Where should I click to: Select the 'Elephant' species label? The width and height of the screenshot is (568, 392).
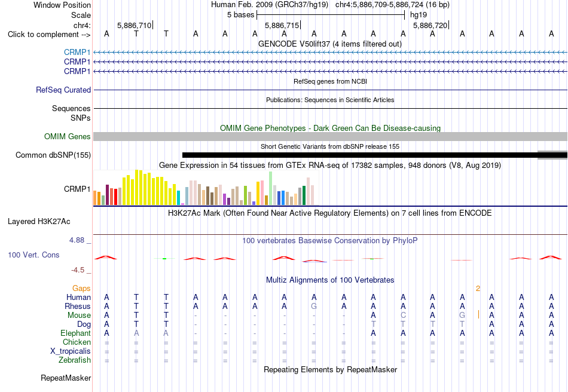[75, 333]
